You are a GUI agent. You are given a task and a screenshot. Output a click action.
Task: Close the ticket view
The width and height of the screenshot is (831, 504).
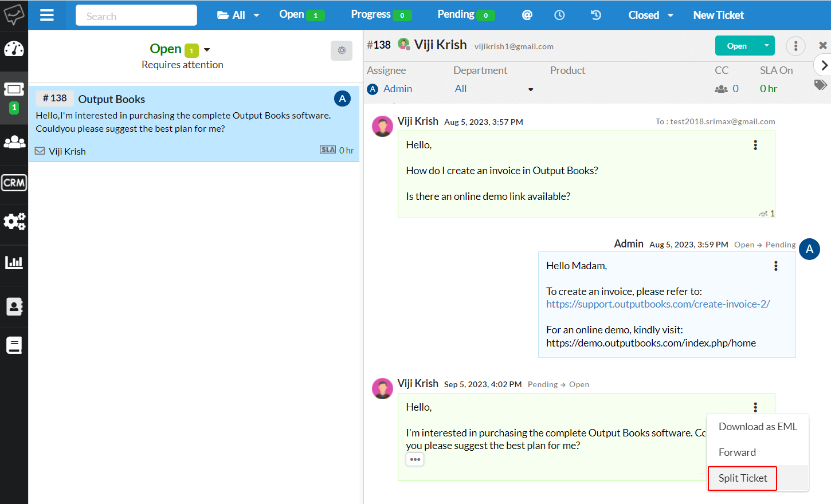[x=823, y=45]
